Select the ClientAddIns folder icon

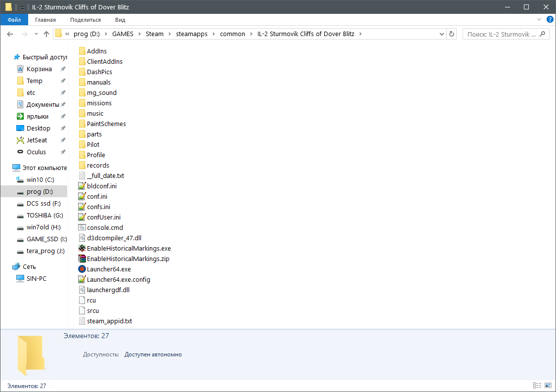82,61
